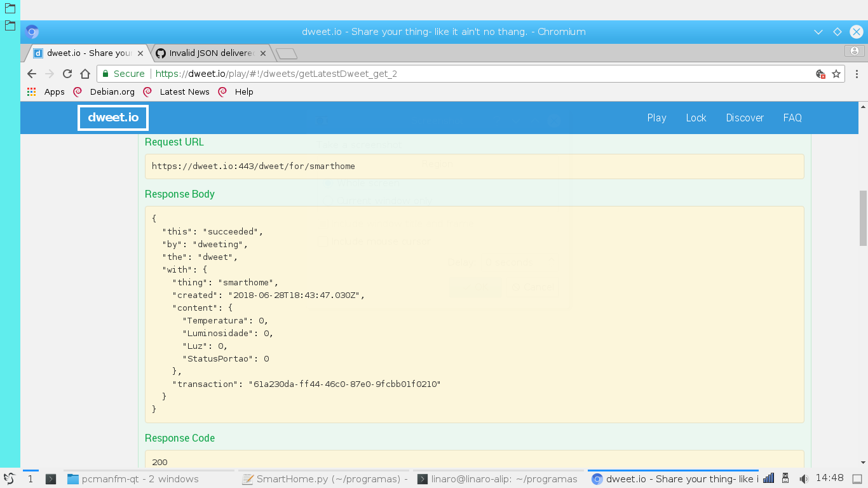Open a new browser tab
The height and width of the screenshot is (488, 868).
[x=287, y=53]
